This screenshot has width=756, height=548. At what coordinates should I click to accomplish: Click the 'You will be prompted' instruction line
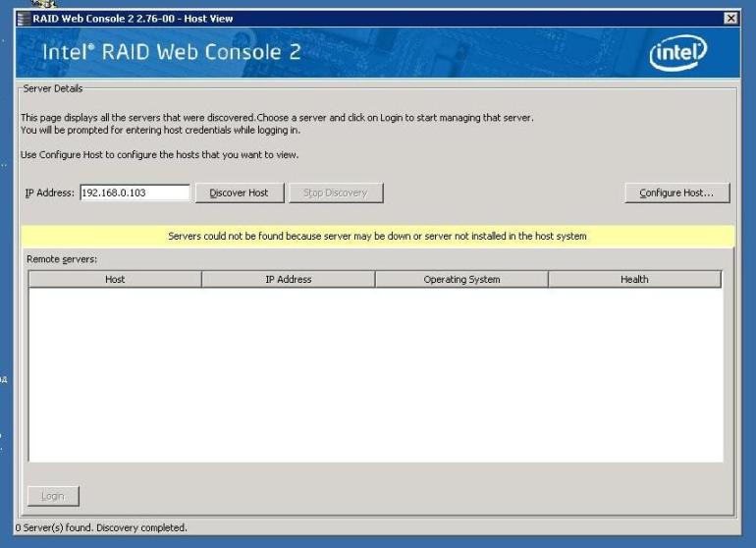coord(161,131)
